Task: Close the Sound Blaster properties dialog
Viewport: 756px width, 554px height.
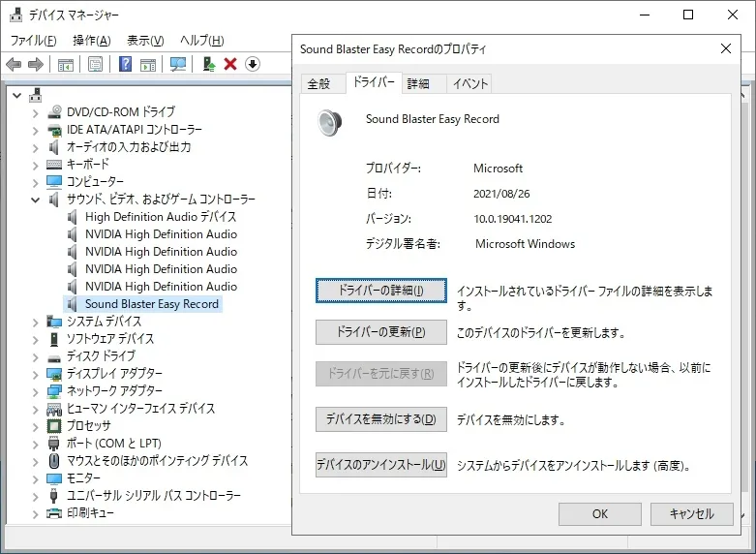Action: 726,48
